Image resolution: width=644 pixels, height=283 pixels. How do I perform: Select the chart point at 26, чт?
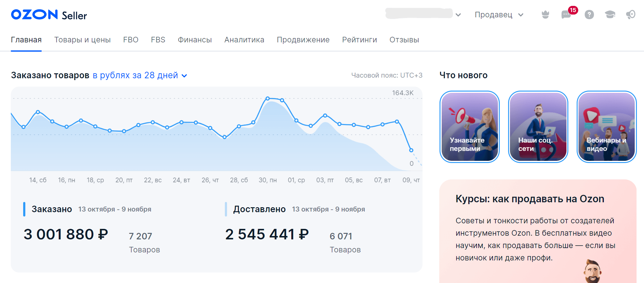coord(210,128)
